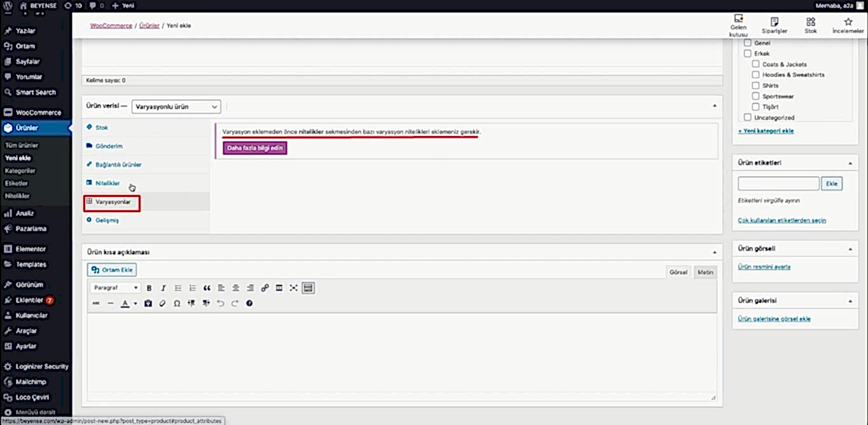This screenshot has width=868, height=425.
Task: Click the Paste as text icon
Action: pos(148,304)
